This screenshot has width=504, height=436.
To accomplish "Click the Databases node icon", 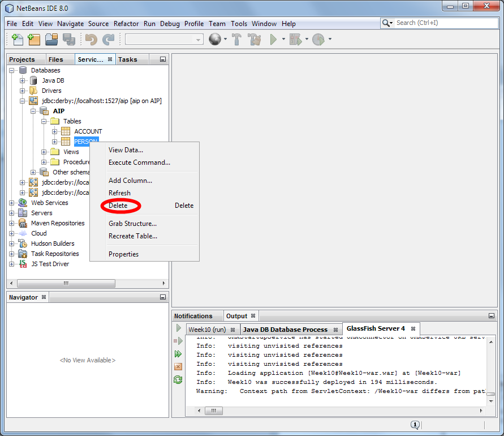I will (23, 70).
